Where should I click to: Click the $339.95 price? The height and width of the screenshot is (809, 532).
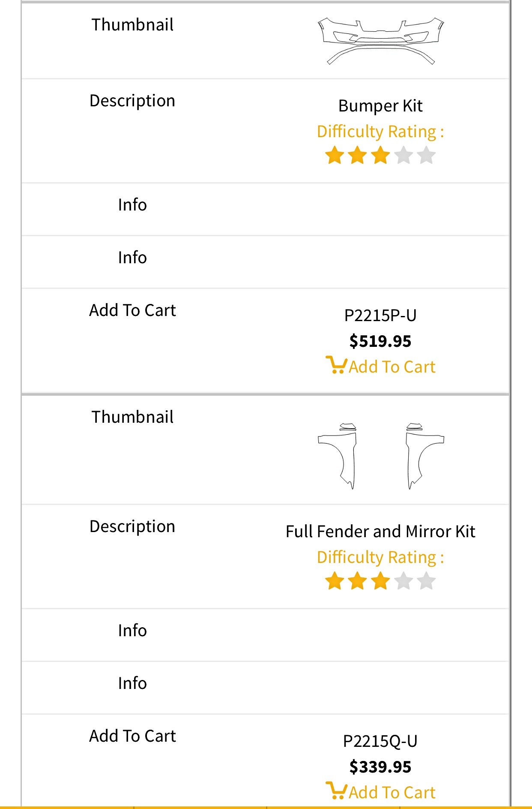[380, 767]
